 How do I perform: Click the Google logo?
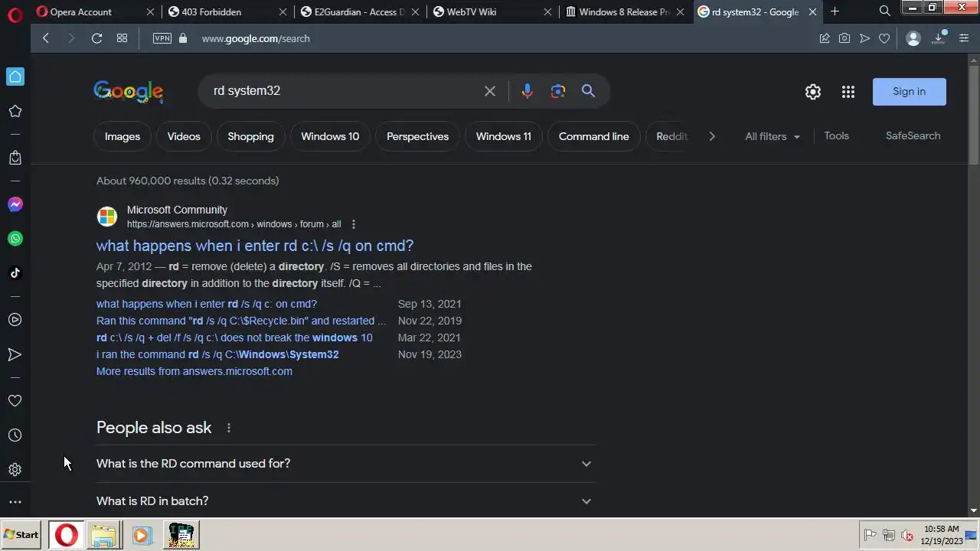point(129,92)
